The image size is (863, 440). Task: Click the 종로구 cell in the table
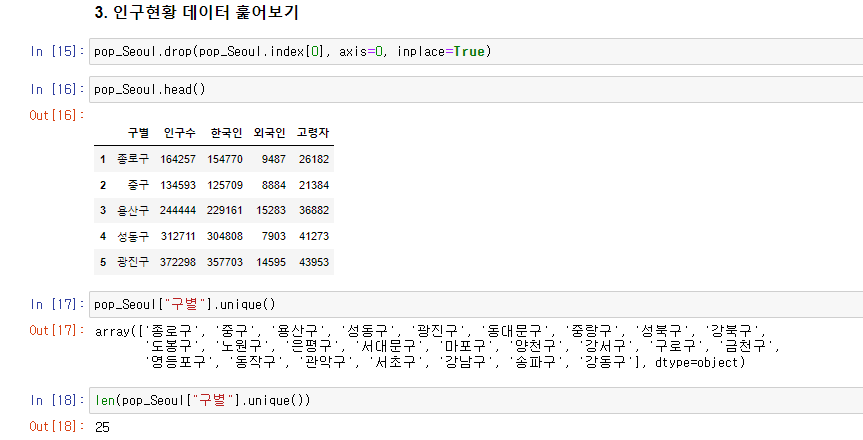(x=133, y=159)
